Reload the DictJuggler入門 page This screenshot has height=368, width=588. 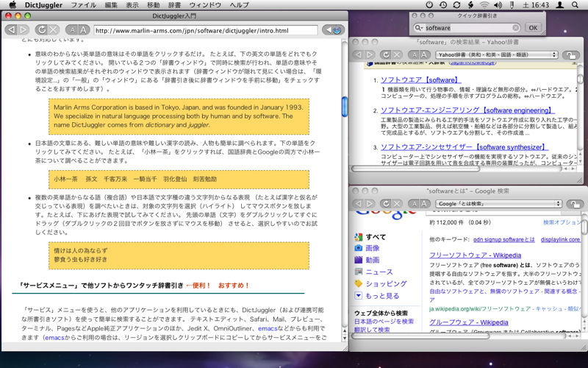(41, 30)
